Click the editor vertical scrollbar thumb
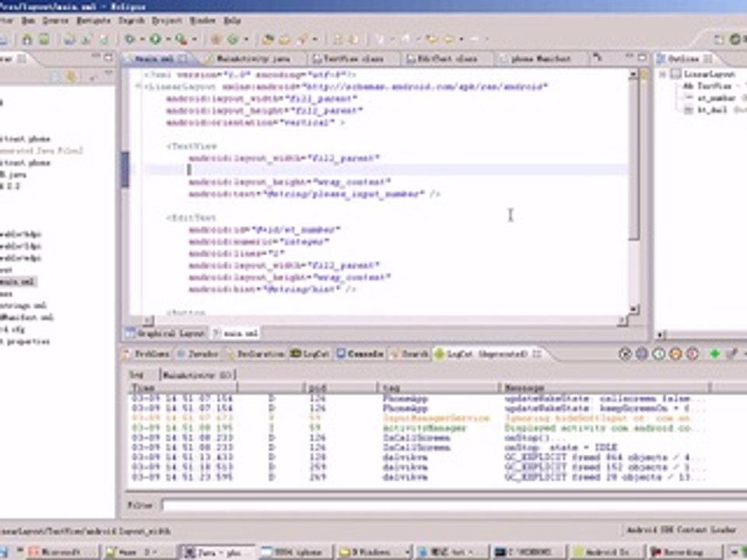The width and height of the screenshot is (747, 560). 633,159
